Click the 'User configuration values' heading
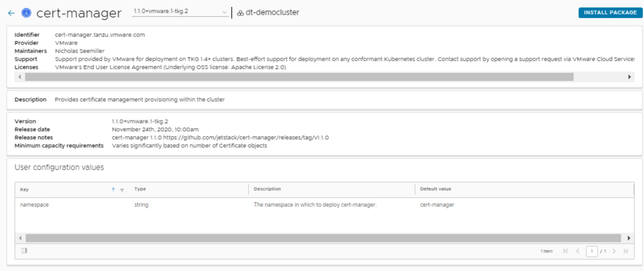This screenshot has width=644, height=271. [x=59, y=167]
